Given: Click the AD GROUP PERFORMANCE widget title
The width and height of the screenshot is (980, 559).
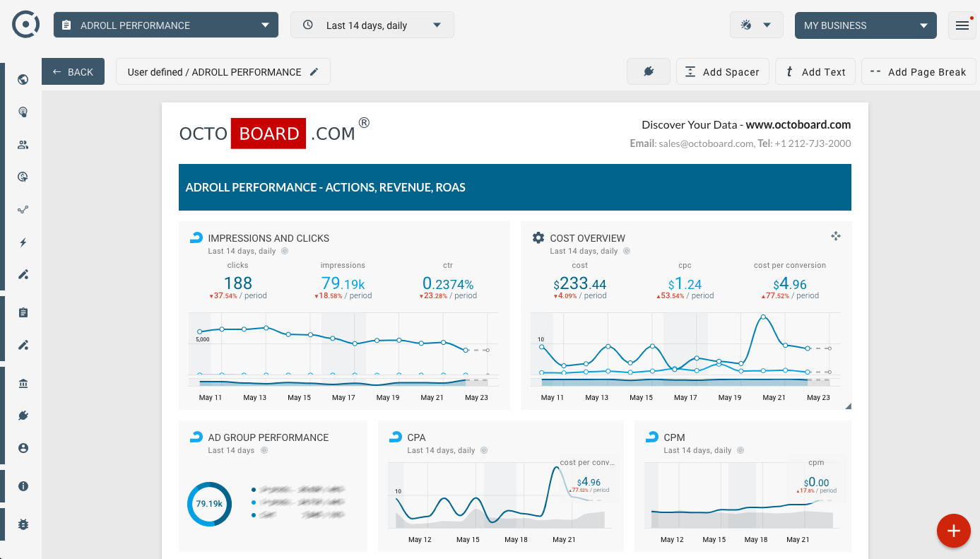Looking at the screenshot, I should click(x=268, y=437).
